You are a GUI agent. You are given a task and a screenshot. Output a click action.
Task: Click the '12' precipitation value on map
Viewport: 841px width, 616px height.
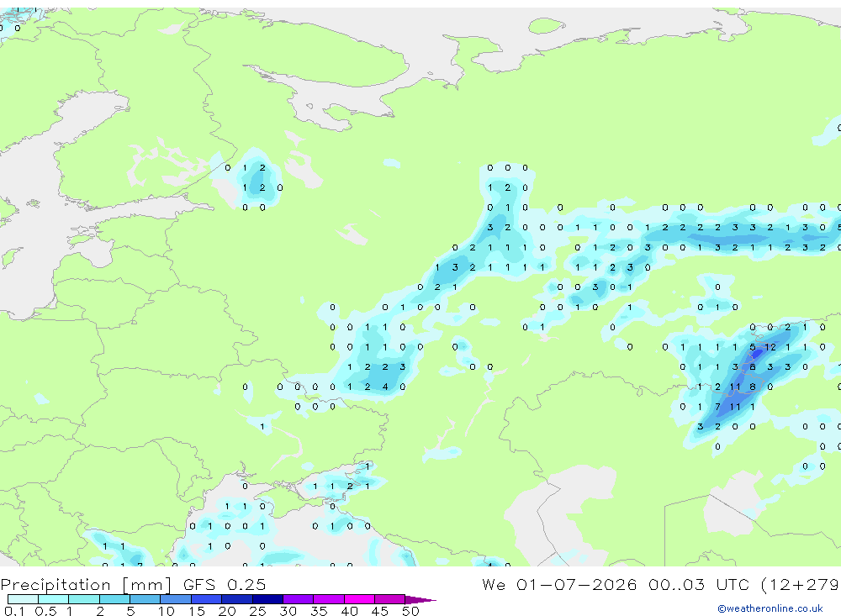[x=770, y=347]
